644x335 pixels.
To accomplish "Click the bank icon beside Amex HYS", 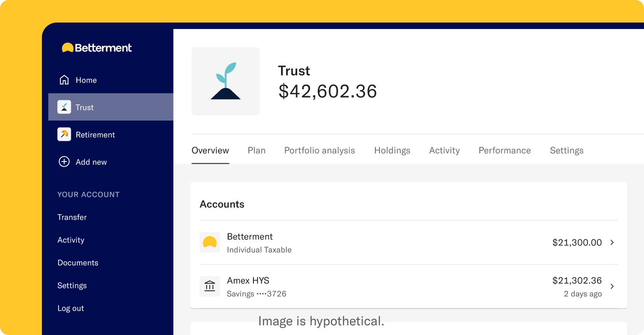I will (210, 286).
